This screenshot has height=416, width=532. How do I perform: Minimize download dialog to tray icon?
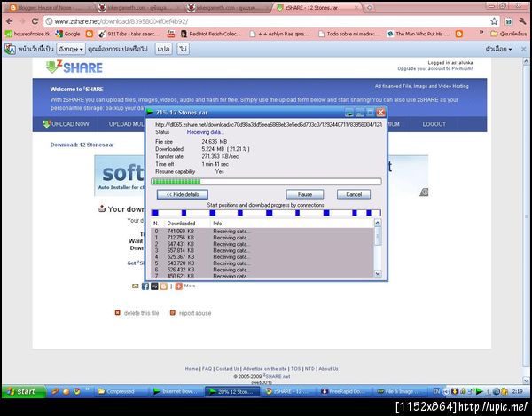[x=349, y=113]
